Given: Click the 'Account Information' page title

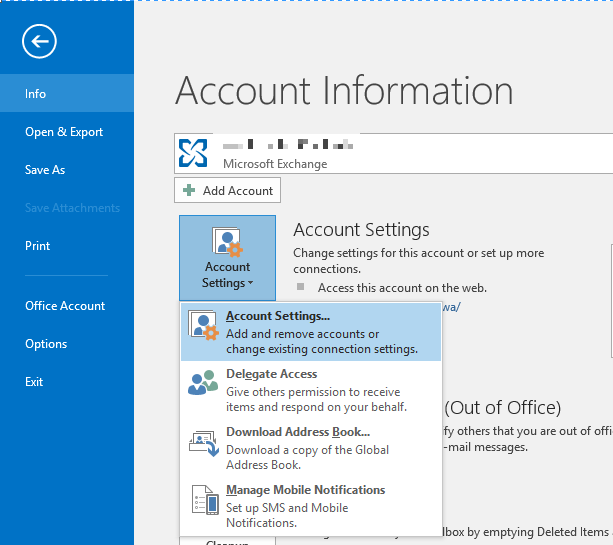Looking at the screenshot, I should 344,91.
